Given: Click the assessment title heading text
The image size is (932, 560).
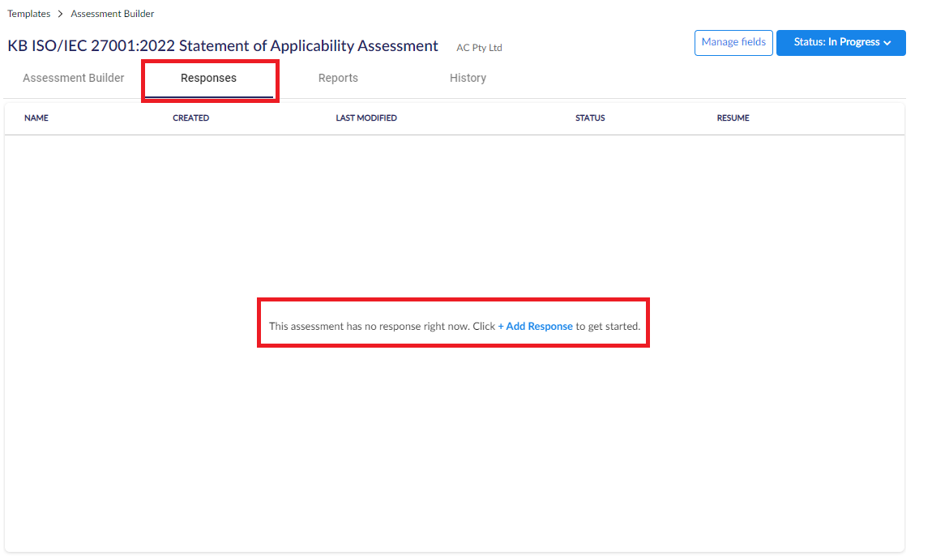Looking at the screenshot, I should [223, 46].
